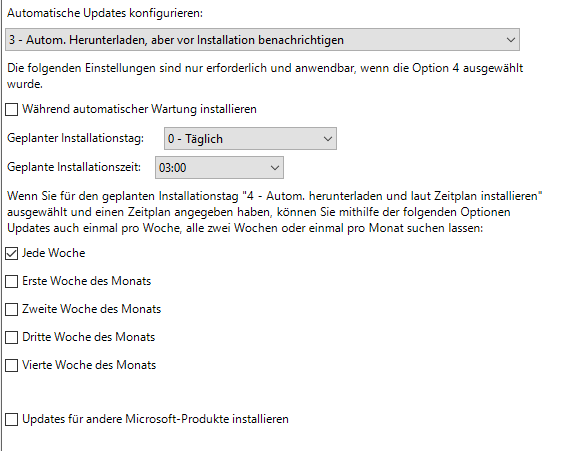564x451 pixels.
Task: Tick Dritte Woche des Monats checkbox
Action: click(x=12, y=337)
